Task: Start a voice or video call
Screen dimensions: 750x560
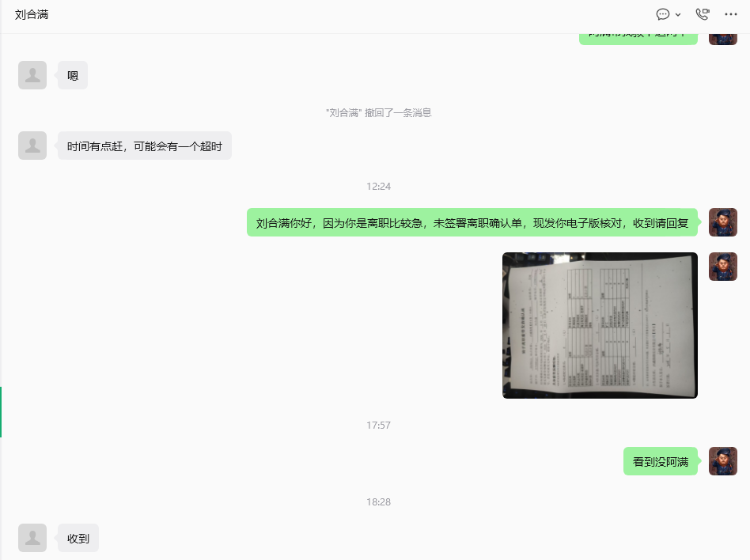Action: coord(703,14)
